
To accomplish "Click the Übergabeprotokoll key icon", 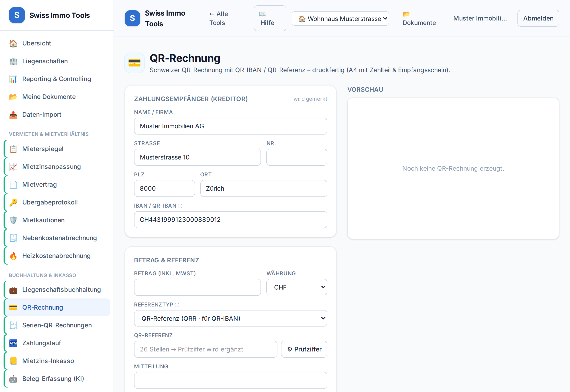I will click(x=13, y=202).
